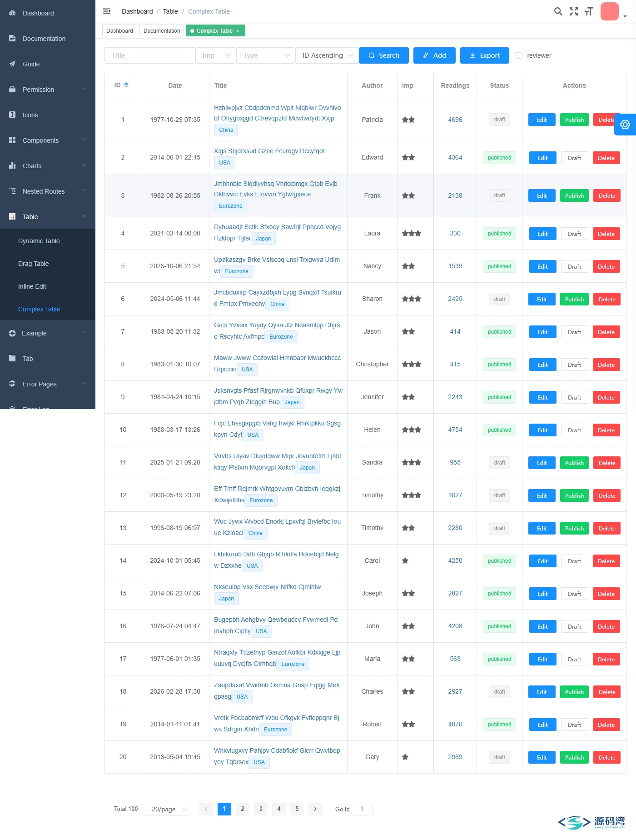Open the Imp filter dropdown

tap(216, 55)
